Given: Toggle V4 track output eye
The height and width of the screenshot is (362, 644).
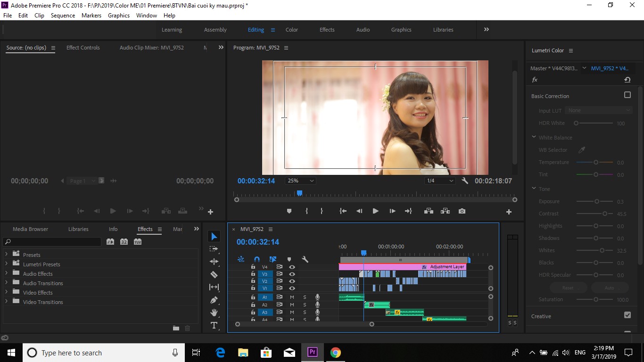Looking at the screenshot, I should point(292,267).
